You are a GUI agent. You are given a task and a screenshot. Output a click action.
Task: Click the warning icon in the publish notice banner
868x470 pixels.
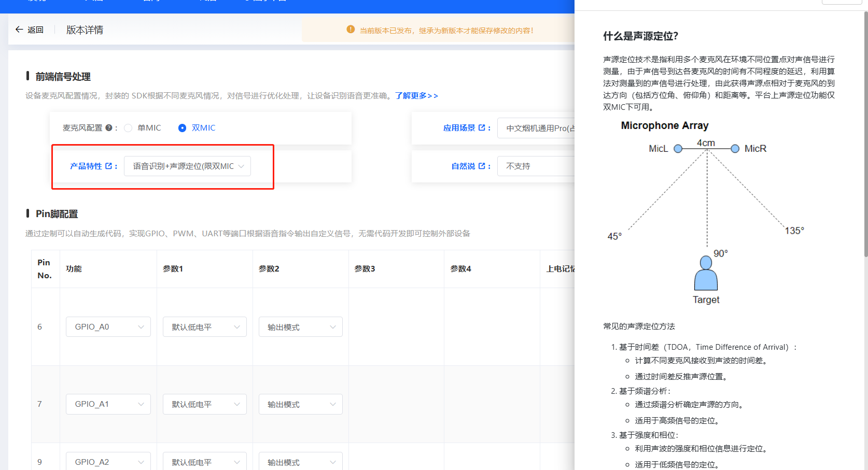pyautogui.click(x=350, y=30)
